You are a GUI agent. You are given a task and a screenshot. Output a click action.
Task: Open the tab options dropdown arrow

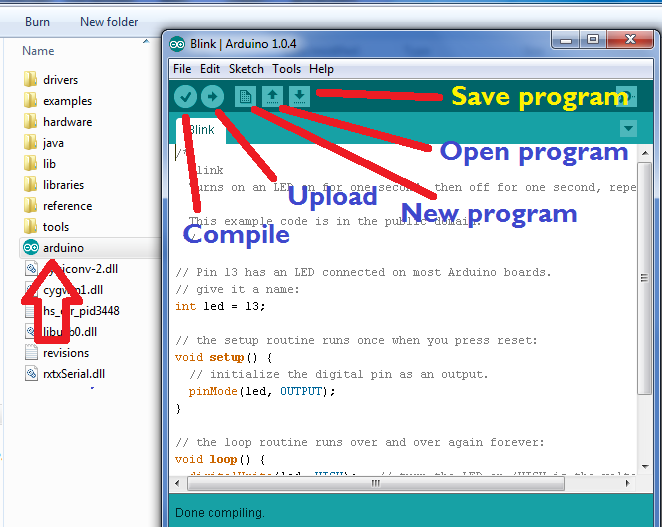628,128
